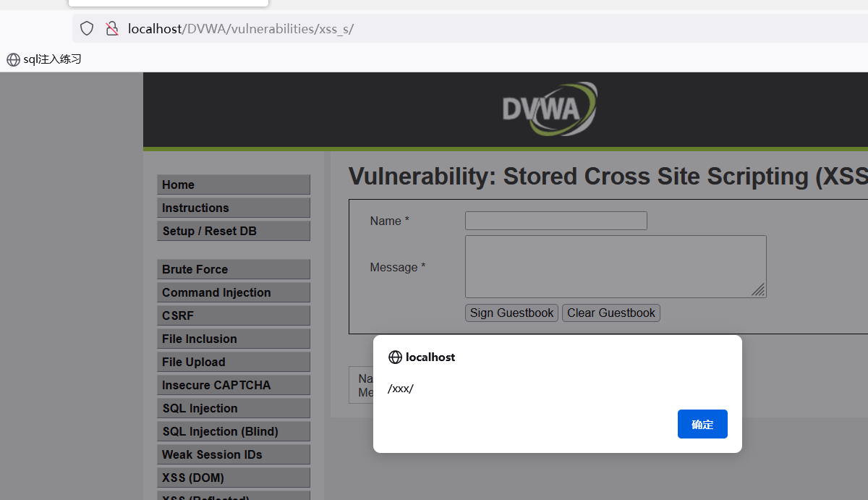Go to File Upload page
The width and height of the screenshot is (868, 500).
(x=234, y=362)
